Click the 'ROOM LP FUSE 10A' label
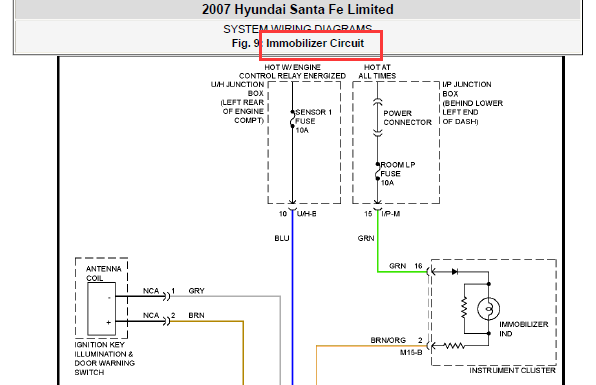 pyautogui.click(x=398, y=174)
